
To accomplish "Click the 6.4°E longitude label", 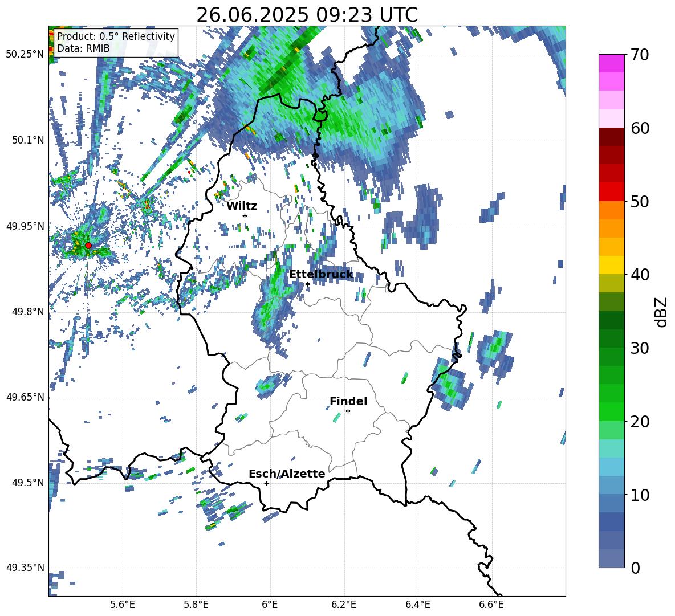I will [x=417, y=605].
